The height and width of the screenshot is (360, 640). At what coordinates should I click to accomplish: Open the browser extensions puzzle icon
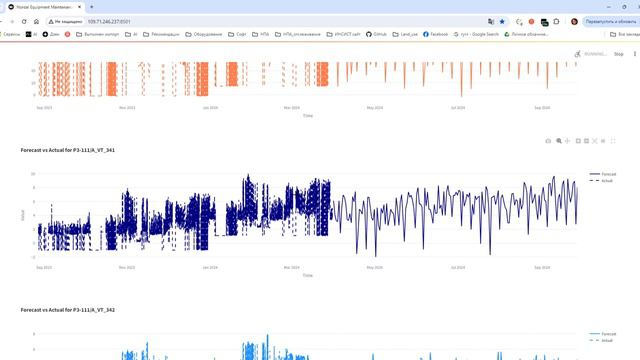[556, 22]
